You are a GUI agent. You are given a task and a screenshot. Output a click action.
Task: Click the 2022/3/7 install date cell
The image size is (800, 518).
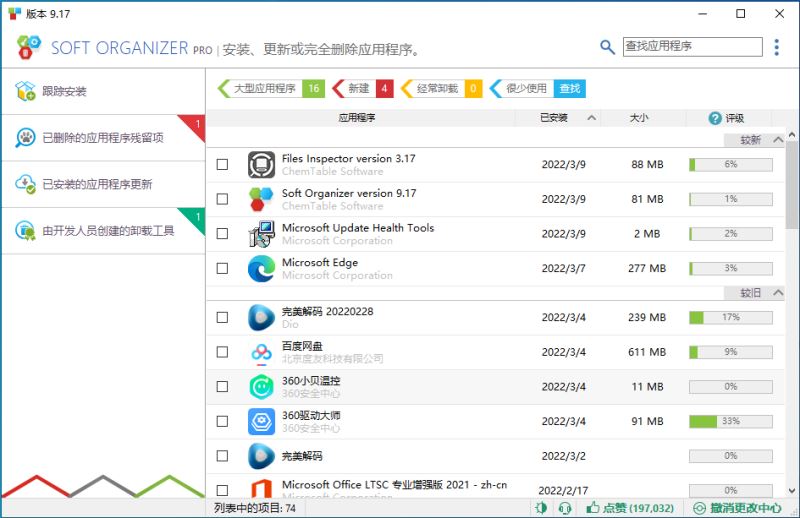pos(563,268)
